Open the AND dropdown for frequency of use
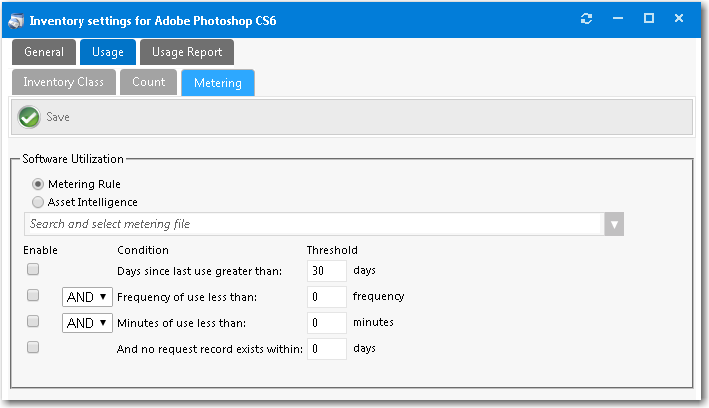Image resolution: width=709 pixels, height=408 pixels. [87, 297]
